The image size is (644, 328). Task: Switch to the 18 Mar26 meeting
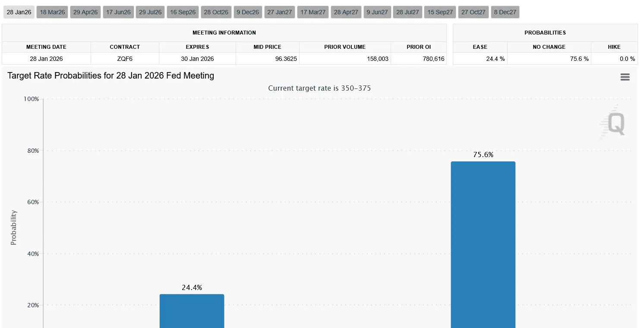52,12
